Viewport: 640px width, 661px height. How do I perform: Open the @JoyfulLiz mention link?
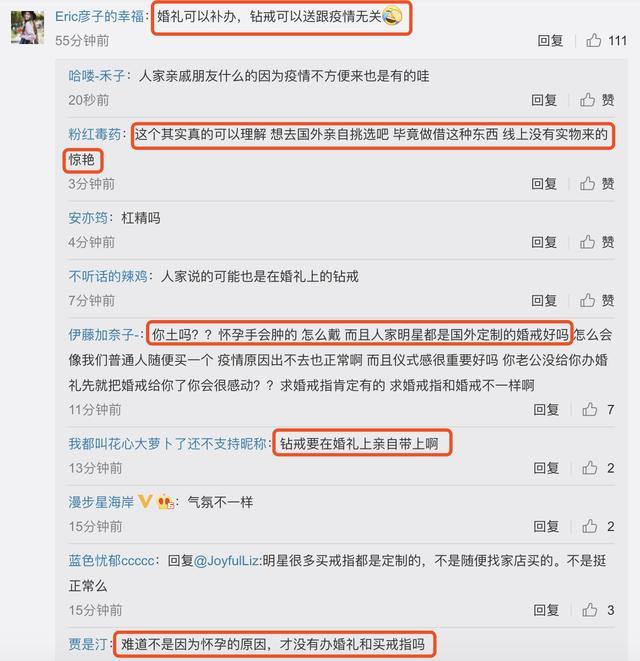[x=227, y=561]
